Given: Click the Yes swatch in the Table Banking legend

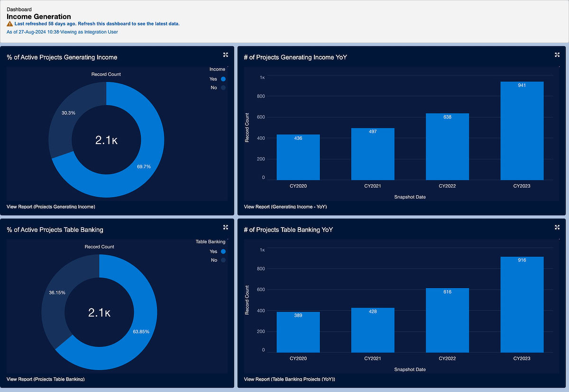Looking at the screenshot, I should (223, 252).
